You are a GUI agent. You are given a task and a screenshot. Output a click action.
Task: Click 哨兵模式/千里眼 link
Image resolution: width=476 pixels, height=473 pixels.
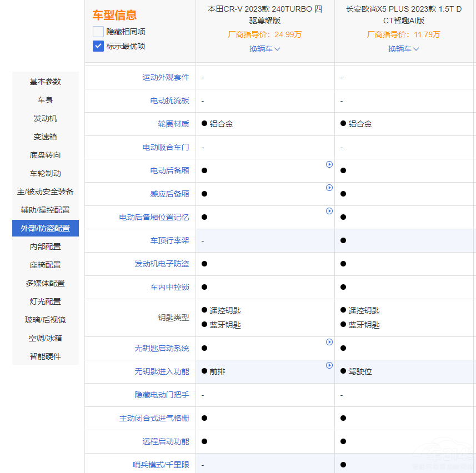(x=161, y=465)
